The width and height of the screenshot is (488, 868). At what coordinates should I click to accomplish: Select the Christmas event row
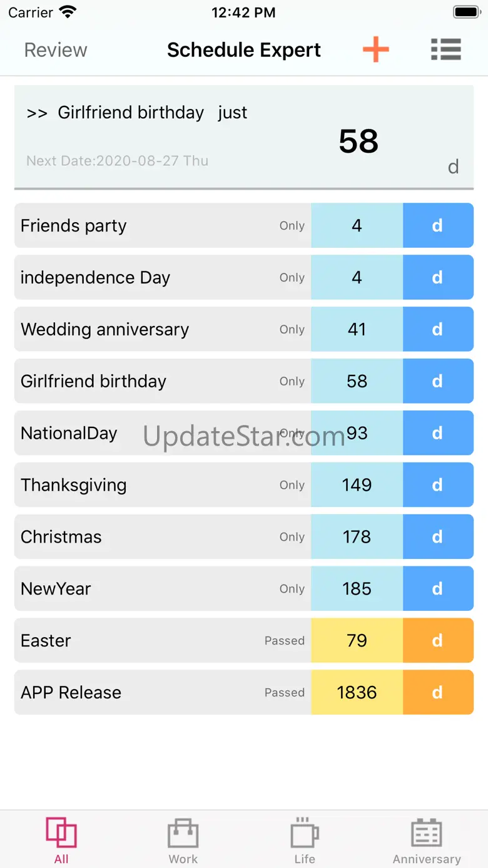61,537
